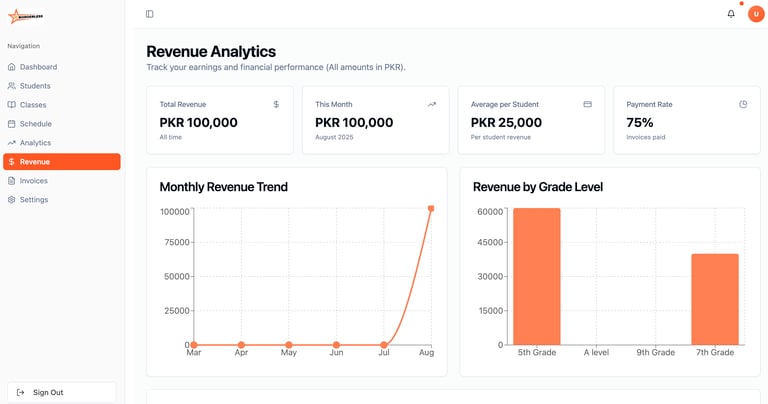Select the Revenue nav item

[x=62, y=162]
